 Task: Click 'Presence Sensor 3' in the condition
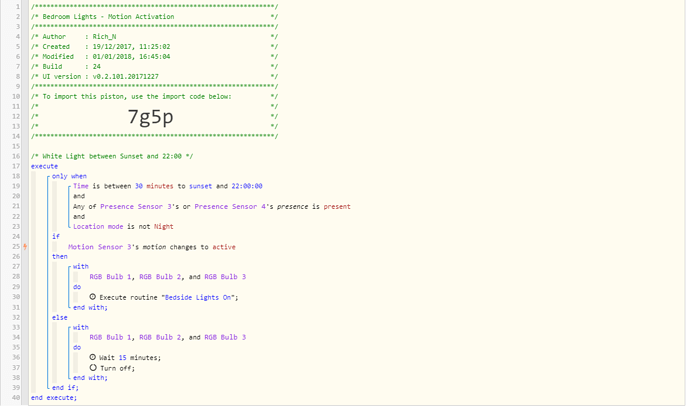[136, 206]
